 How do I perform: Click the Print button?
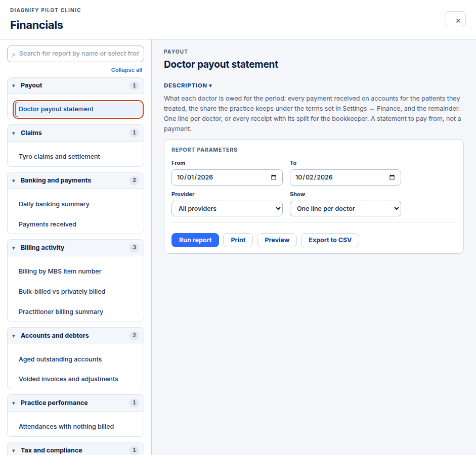pos(238,240)
